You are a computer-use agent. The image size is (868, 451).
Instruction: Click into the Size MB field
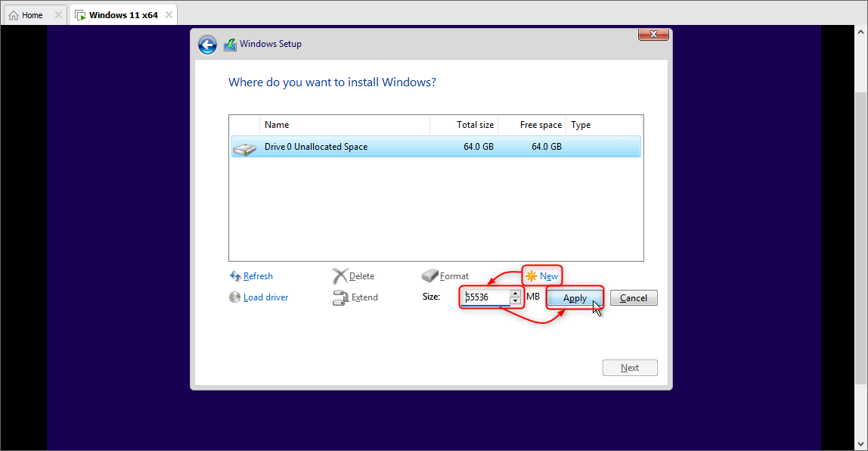pyautogui.click(x=485, y=297)
